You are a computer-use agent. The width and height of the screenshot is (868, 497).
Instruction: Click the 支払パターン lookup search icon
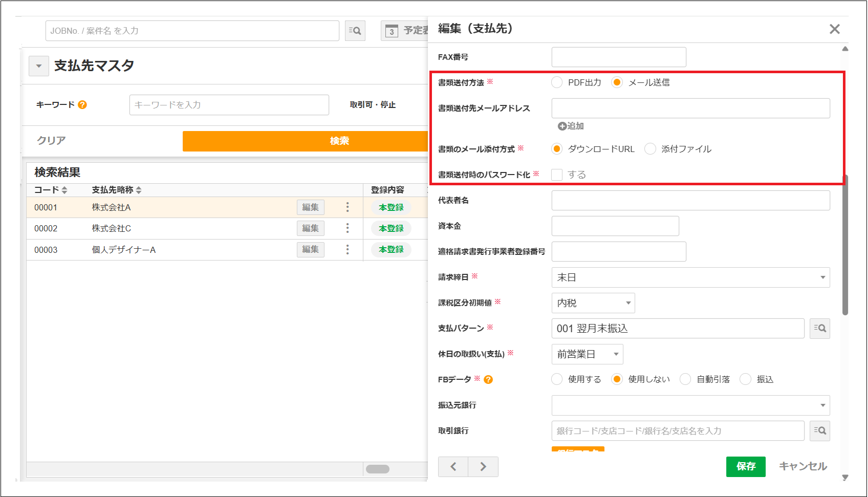[819, 329]
